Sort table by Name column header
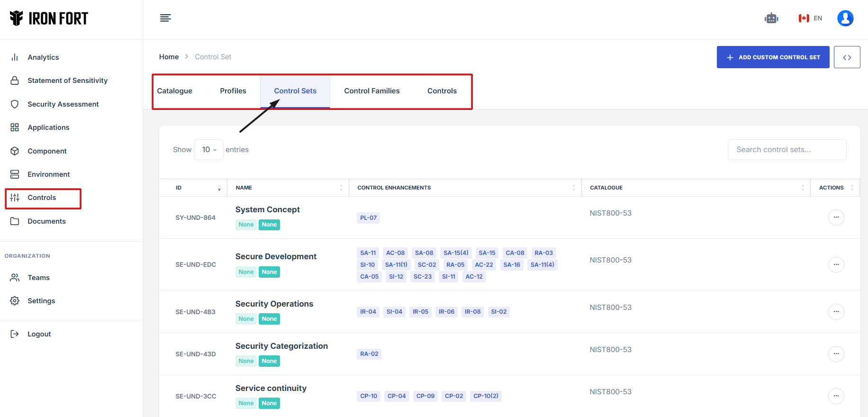The width and height of the screenshot is (868, 417). (288, 188)
